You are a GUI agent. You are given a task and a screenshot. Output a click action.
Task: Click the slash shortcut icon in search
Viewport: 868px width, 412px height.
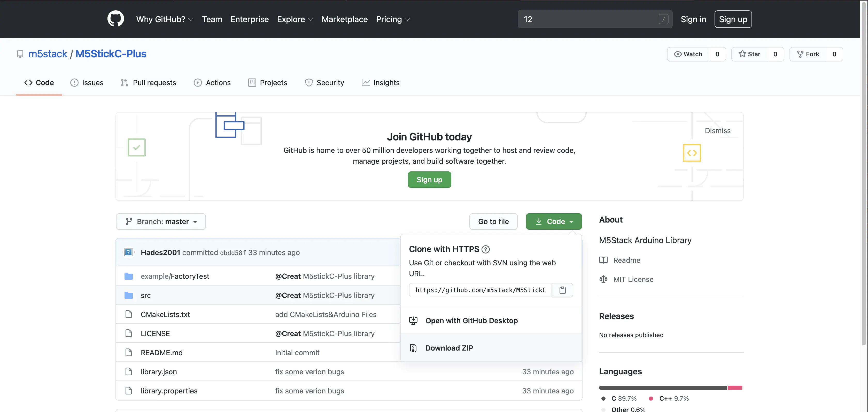(663, 19)
